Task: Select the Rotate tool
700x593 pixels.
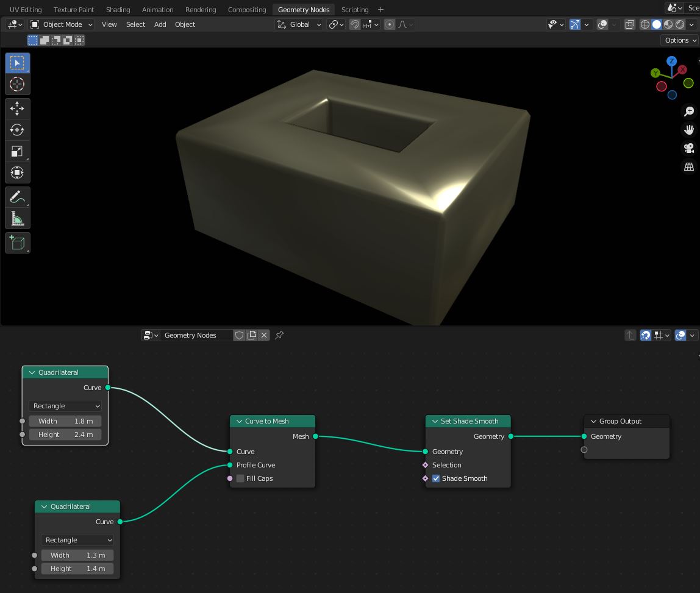Action: (17, 130)
